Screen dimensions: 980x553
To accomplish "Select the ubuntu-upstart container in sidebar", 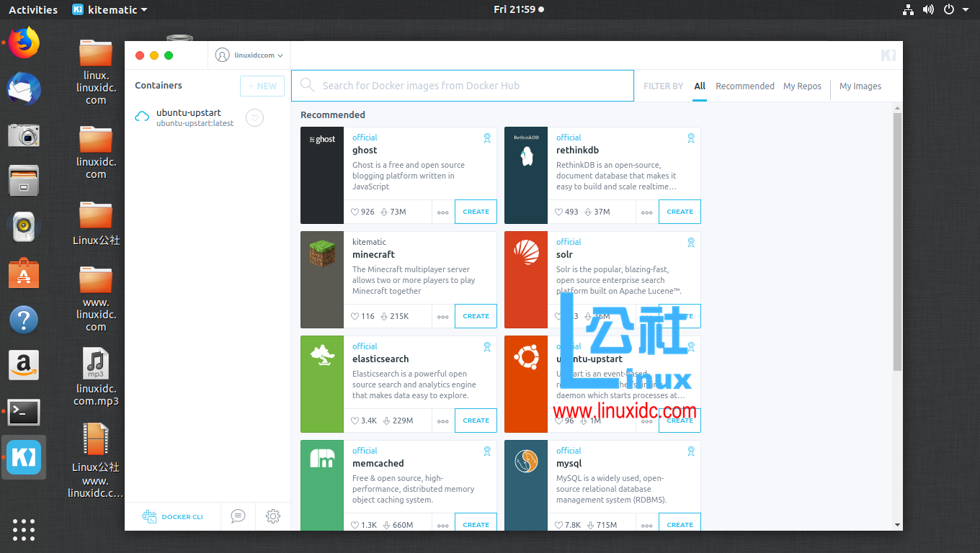I will click(208, 117).
